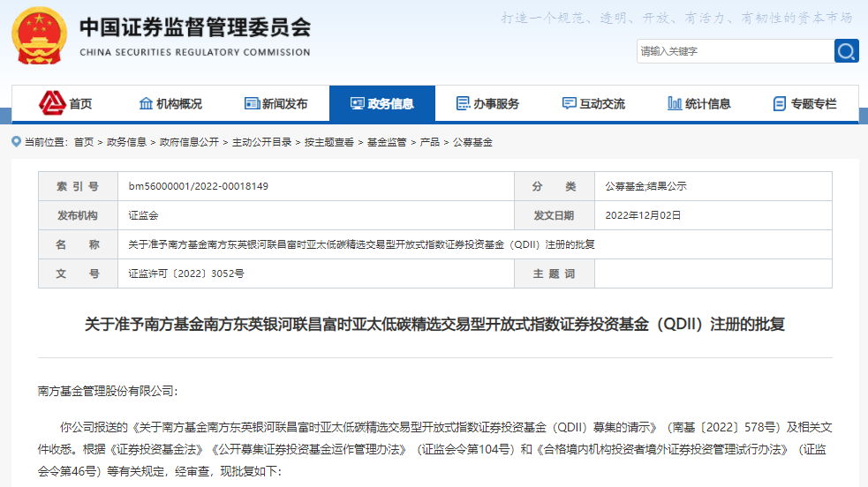Click the 文号 table label
868x487 pixels.
click(x=78, y=273)
